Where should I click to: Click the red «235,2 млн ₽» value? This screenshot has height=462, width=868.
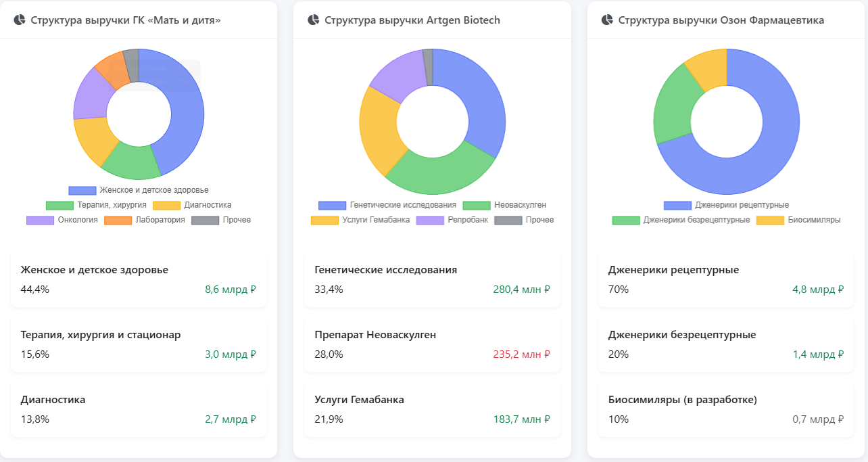click(x=522, y=354)
